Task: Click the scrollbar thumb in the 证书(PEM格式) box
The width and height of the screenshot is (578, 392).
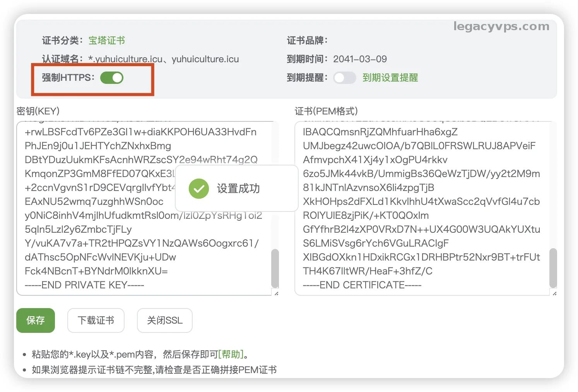Action: coord(553,268)
